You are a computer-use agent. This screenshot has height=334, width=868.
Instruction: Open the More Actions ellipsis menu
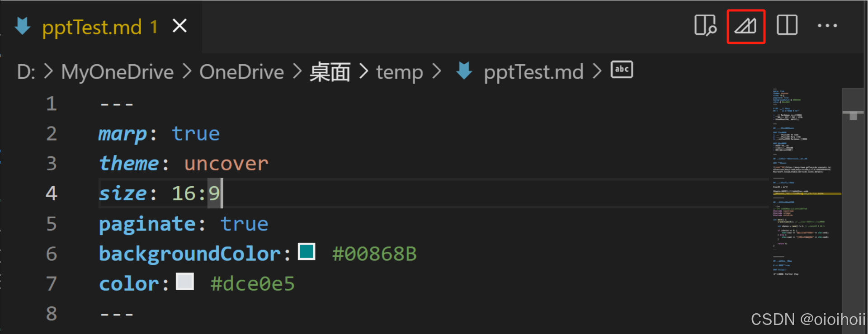[827, 26]
